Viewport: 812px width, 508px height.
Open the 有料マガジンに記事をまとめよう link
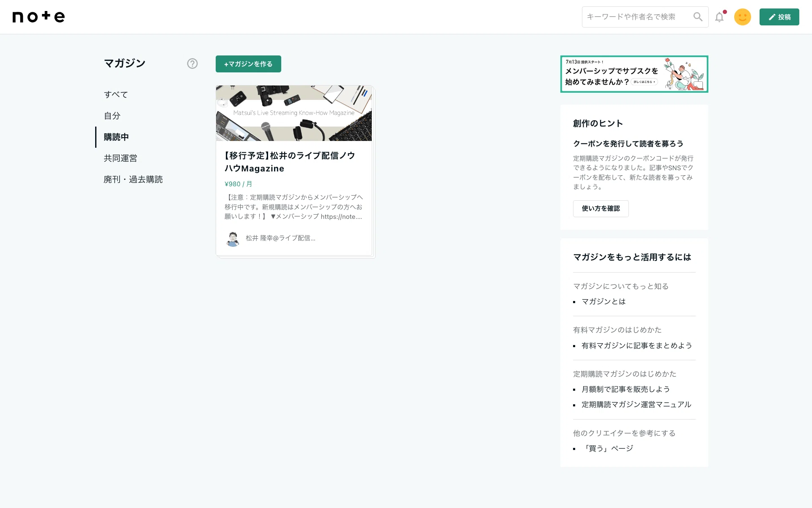click(x=637, y=345)
